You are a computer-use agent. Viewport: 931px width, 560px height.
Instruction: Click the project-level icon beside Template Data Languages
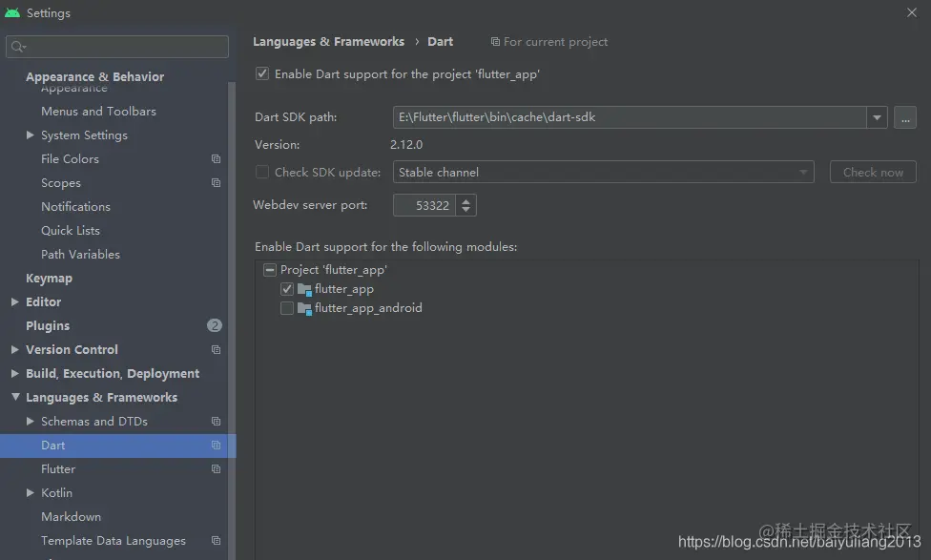(x=217, y=540)
